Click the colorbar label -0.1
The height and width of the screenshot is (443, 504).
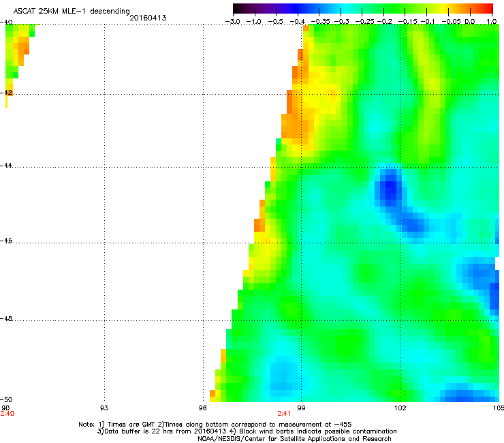point(428,22)
